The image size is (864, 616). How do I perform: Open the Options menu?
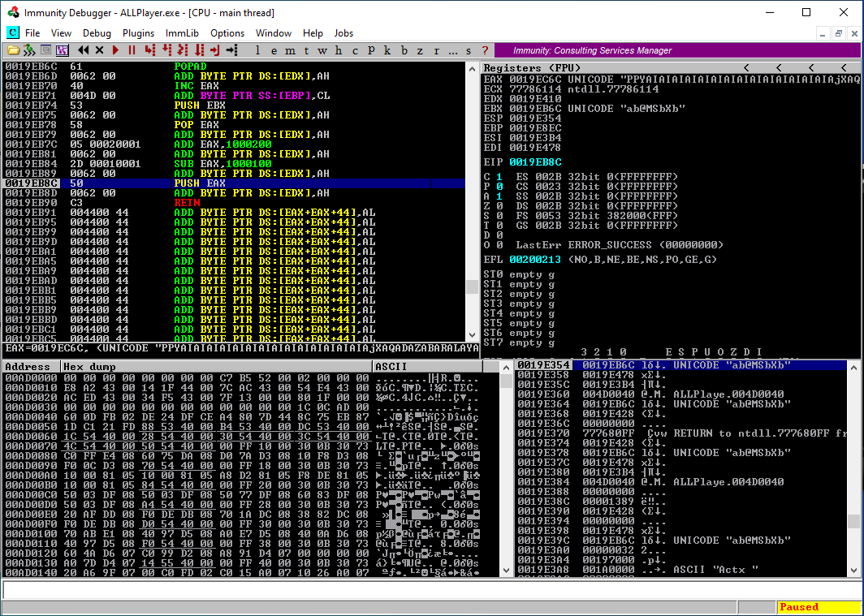(227, 33)
